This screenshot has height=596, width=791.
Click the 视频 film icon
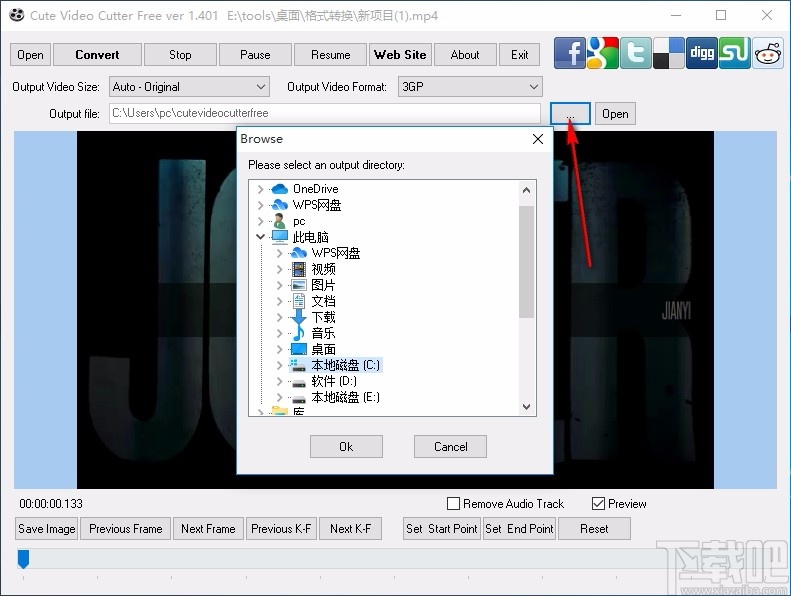point(299,269)
